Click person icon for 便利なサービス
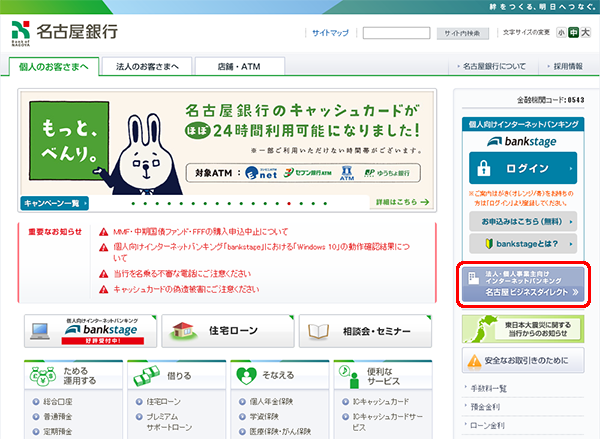Viewport: 600px width, 439px height. 349,377
